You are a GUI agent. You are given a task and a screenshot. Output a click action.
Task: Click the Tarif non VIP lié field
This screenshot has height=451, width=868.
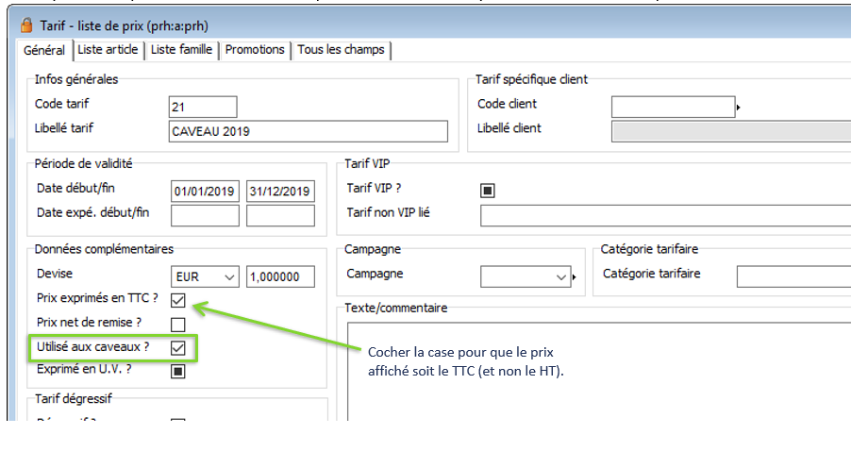point(665,216)
